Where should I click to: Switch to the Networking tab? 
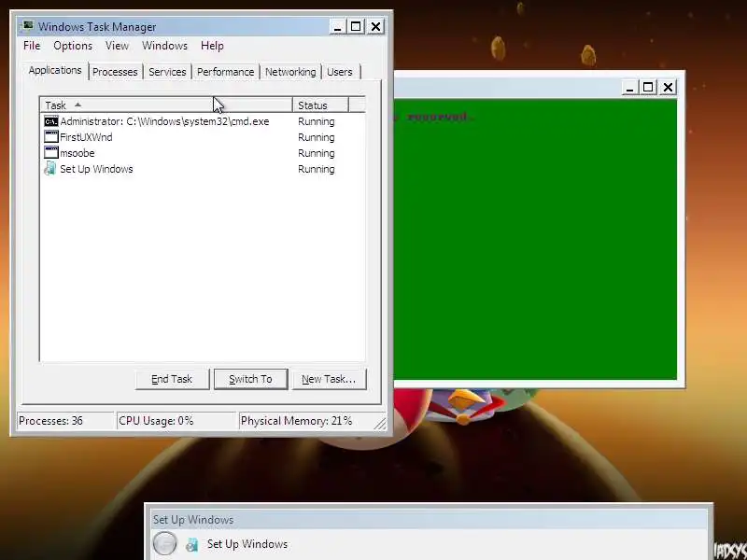pyautogui.click(x=290, y=72)
